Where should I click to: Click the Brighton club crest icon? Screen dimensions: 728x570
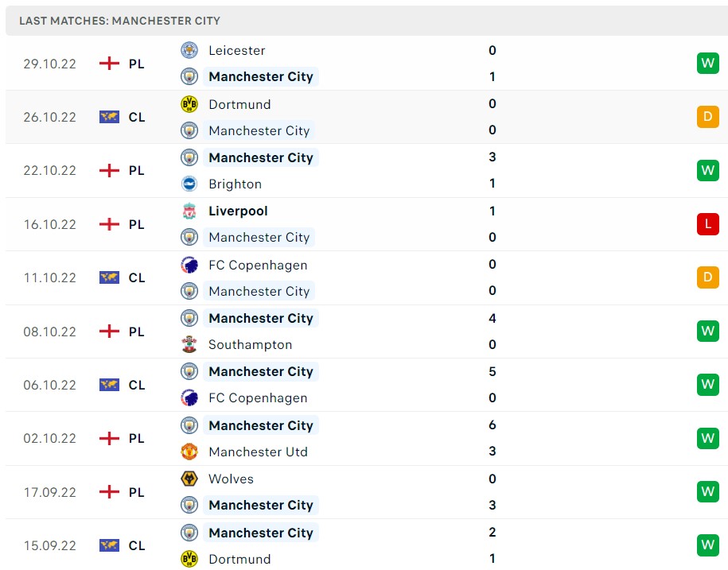[189, 184]
